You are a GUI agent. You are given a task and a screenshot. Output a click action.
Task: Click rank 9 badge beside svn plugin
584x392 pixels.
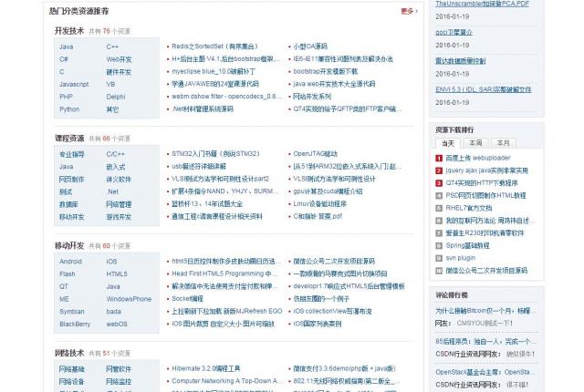point(439,258)
